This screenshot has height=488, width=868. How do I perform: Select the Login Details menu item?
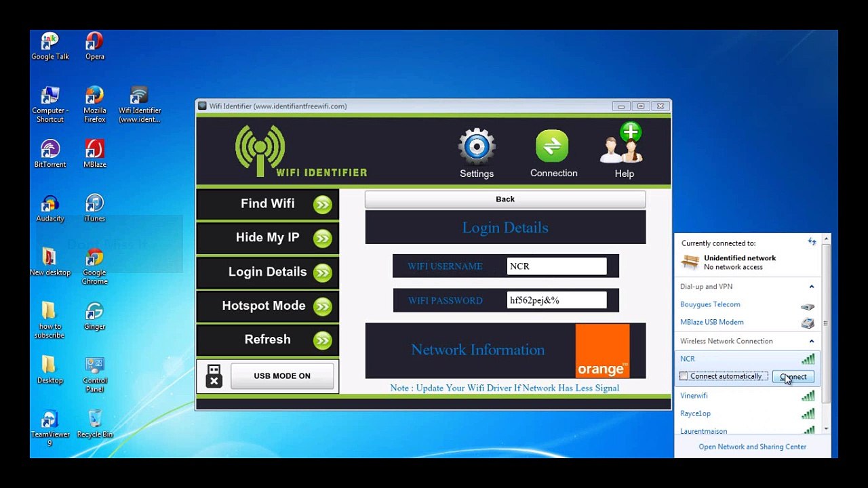pyautogui.click(x=267, y=273)
